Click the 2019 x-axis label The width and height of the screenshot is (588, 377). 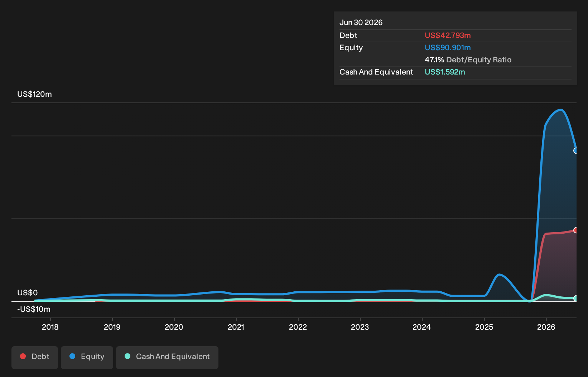[112, 327]
